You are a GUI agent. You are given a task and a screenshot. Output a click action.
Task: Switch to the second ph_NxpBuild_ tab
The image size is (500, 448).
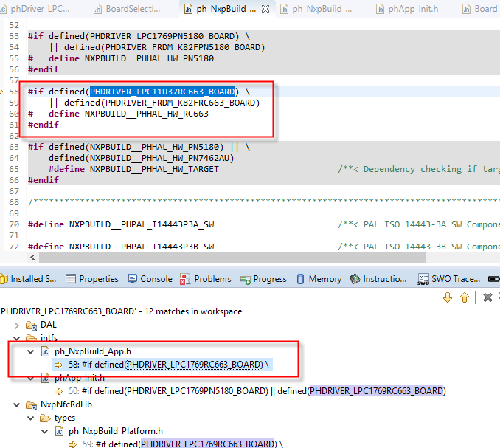(x=316, y=9)
